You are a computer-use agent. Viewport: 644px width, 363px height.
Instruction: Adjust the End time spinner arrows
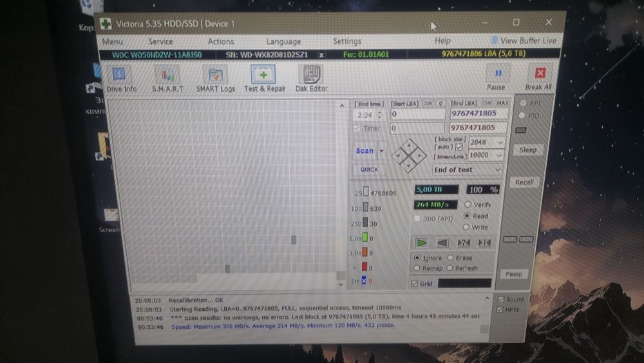coord(380,115)
